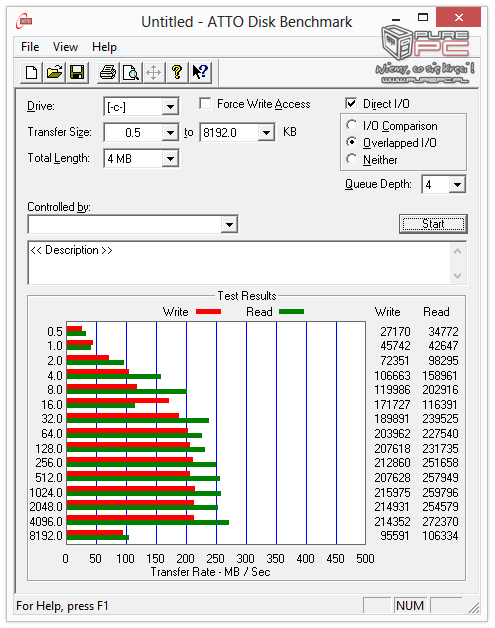Activate context help pointer icon

[200, 72]
